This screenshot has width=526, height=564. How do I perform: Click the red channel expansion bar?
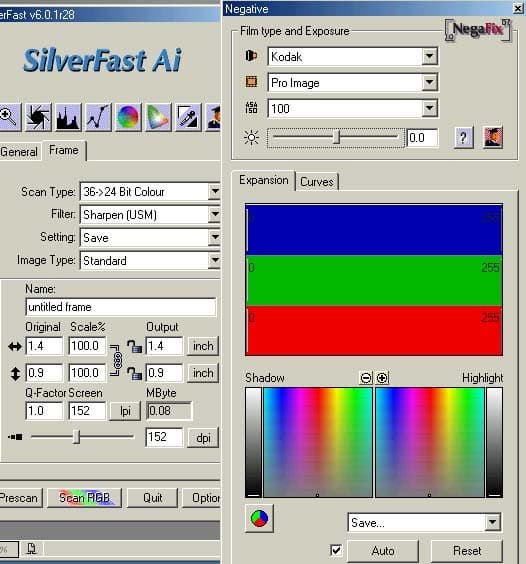[374, 331]
